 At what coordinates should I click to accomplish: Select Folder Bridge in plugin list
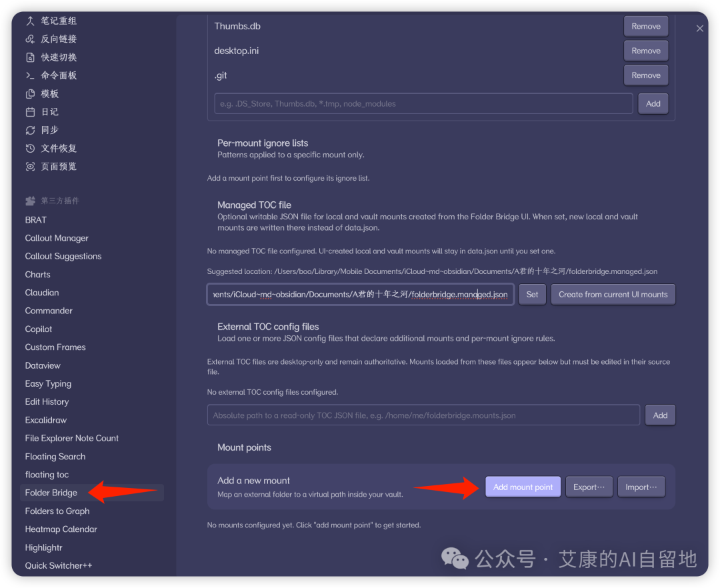tap(92, 493)
